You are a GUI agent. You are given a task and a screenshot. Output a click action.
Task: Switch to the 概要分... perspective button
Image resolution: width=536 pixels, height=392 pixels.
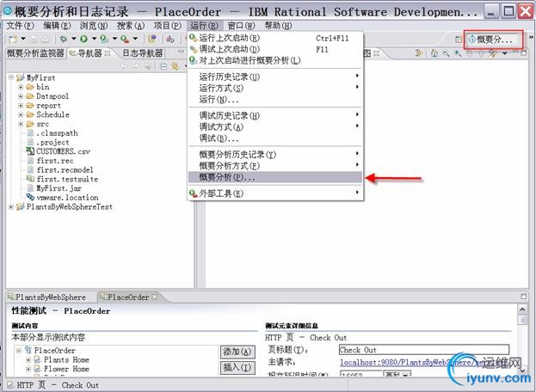pos(493,40)
